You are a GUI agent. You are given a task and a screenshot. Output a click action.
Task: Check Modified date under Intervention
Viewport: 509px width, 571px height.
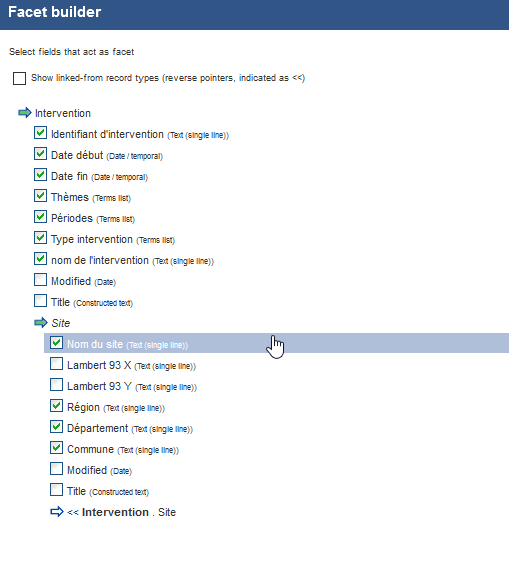point(40,280)
